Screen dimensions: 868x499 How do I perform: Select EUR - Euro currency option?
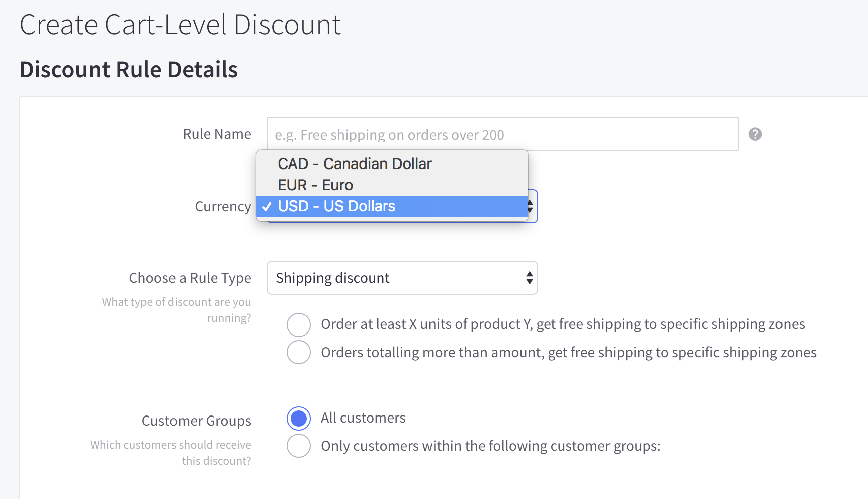pyautogui.click(x=315, y=185)
